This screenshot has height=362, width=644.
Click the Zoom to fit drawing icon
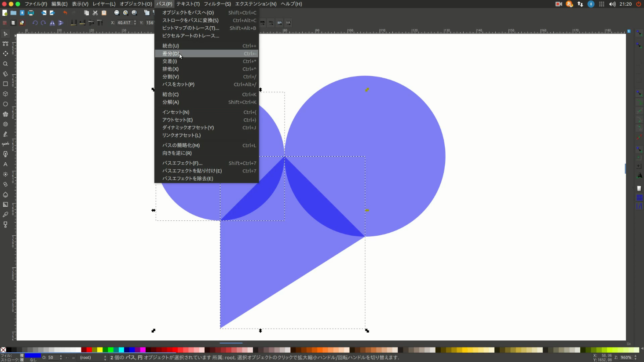[x=125, y=13]
